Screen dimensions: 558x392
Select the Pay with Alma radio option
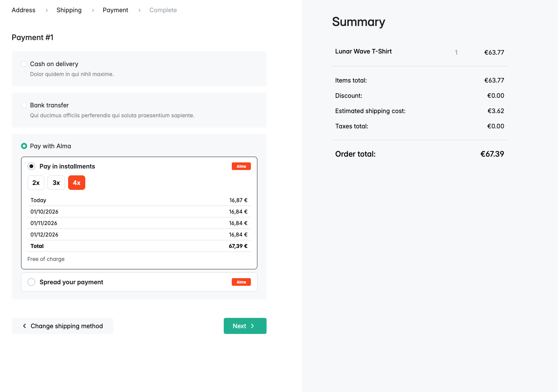tap(24, 146)
